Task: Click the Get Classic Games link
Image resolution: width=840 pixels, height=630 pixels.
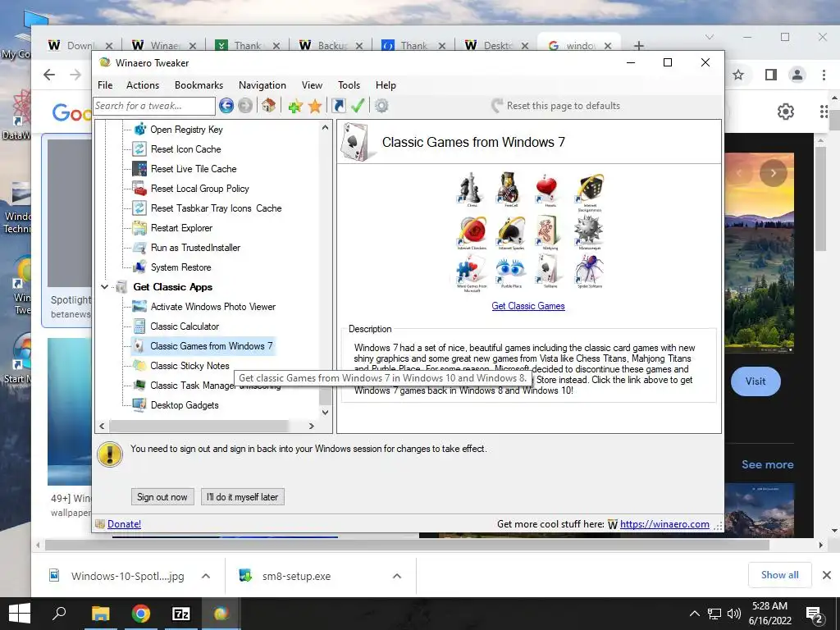Action: point(528,306)
